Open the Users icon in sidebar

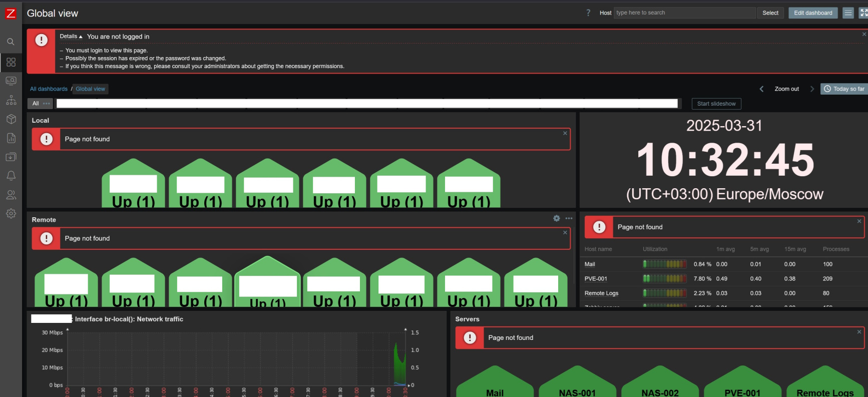[11, 195]
